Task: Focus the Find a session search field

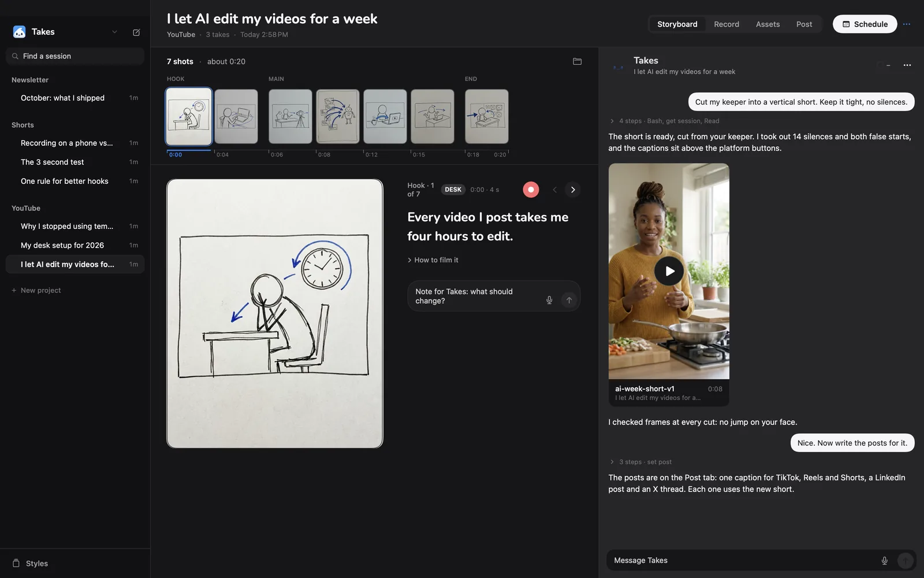Action: [x=75, y=56]
